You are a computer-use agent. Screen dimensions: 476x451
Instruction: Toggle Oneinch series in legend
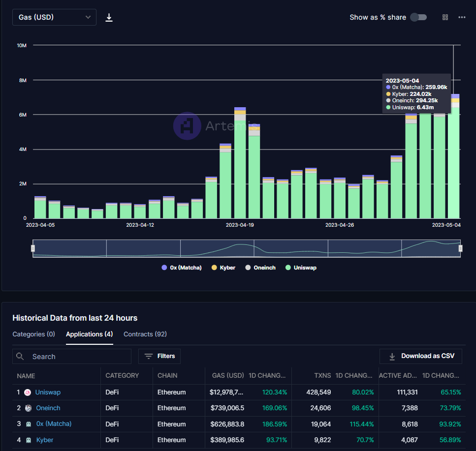[x=260, y=268]
